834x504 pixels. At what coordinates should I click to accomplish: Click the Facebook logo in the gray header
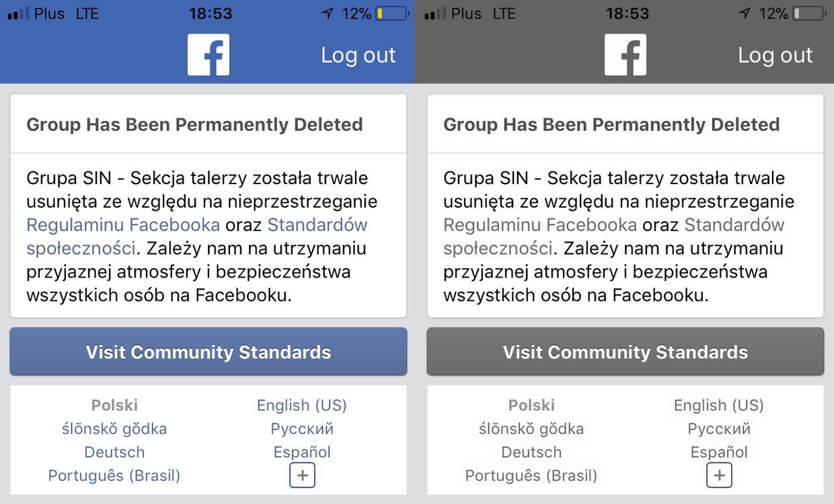[x=625, y=54]
